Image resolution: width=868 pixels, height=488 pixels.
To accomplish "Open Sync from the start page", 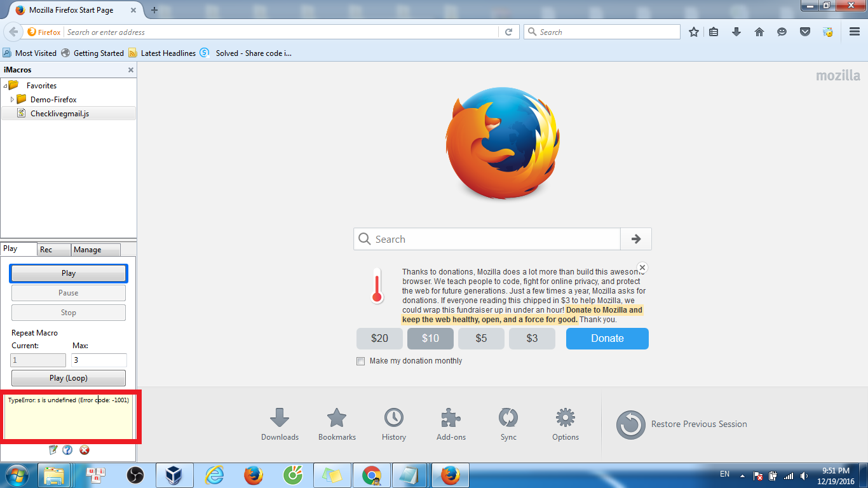I will (508, 424).
